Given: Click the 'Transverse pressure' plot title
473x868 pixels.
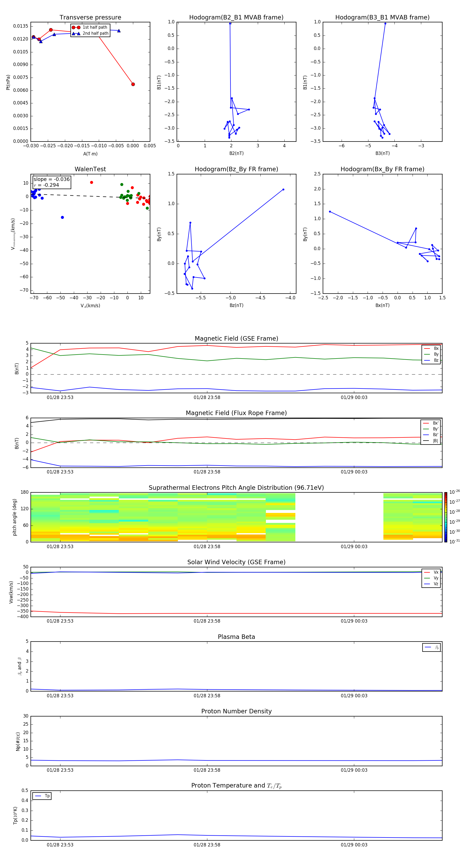Looking at the screenshot, I should click(90, 18).
